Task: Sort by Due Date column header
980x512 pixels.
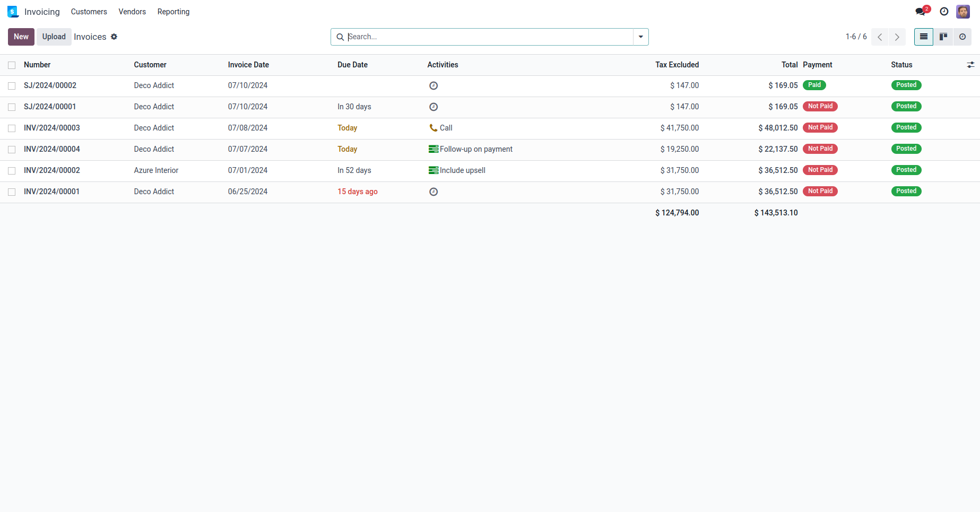Action: (352, 65)
